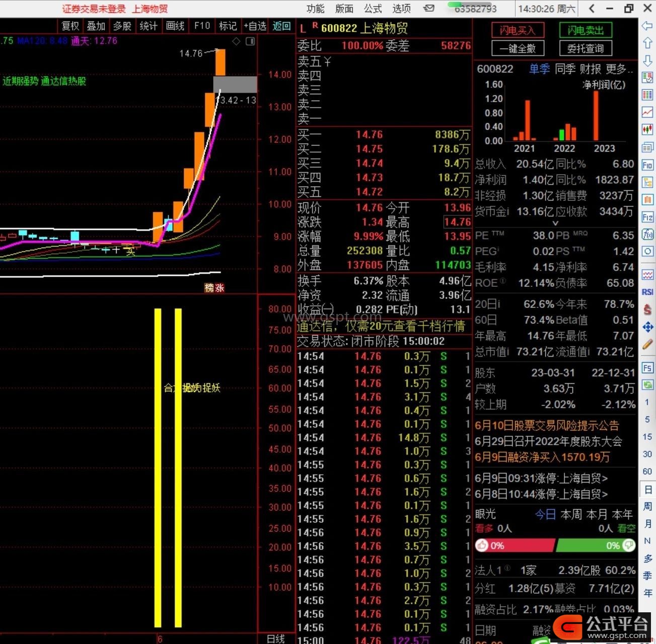Click the down arrow icon in right sidebar
The width and height of the screenshot is (656, 644).
click(647, 60)
